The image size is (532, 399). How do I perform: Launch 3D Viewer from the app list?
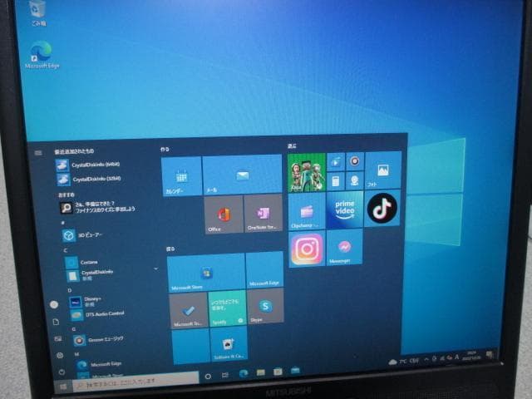(x=83, y=235)
